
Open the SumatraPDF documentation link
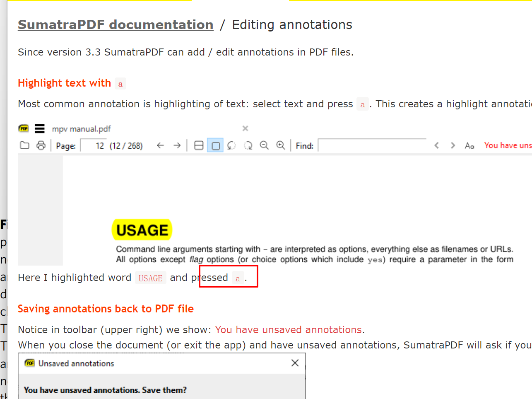pyautogui.click(x=116, y=25)
